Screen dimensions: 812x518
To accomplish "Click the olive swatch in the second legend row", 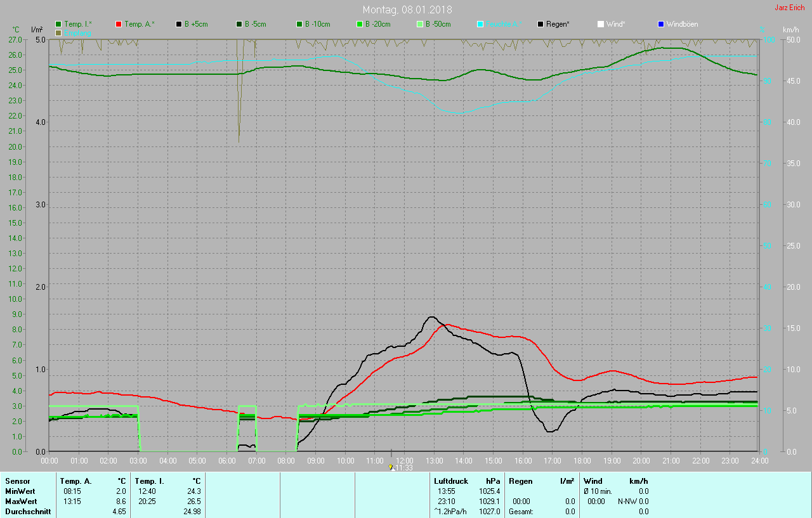I will (x=58, y=32).
